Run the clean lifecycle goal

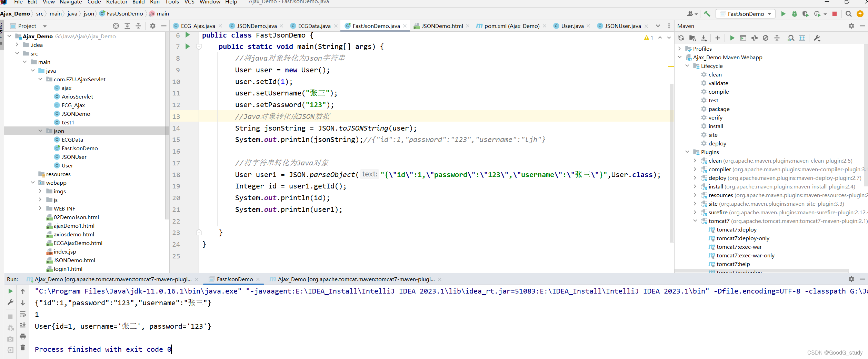tap(715, 74)
